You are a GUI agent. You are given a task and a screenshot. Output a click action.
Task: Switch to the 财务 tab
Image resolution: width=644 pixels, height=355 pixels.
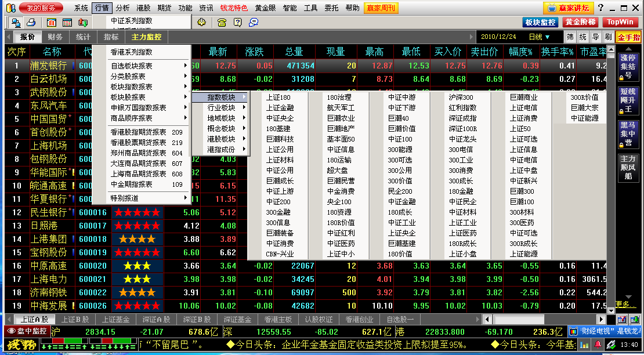pyautogui.click(x=55, y=37)
